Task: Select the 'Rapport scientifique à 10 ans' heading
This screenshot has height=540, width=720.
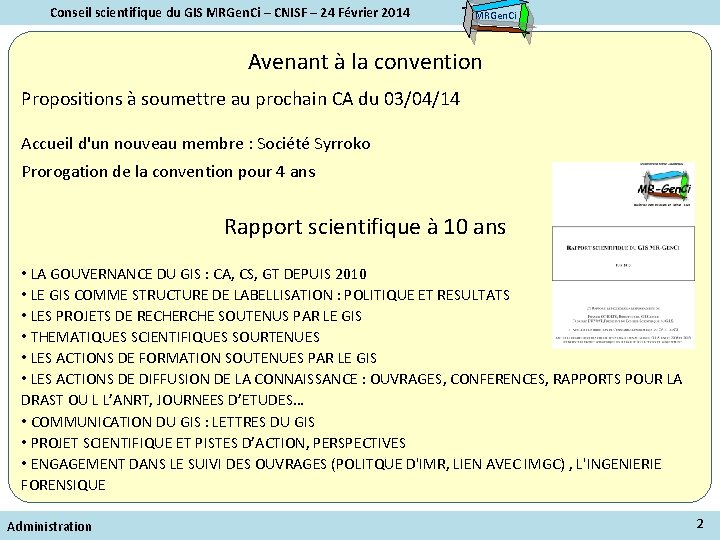Action: pyautogui.click(x=365, y=227)
